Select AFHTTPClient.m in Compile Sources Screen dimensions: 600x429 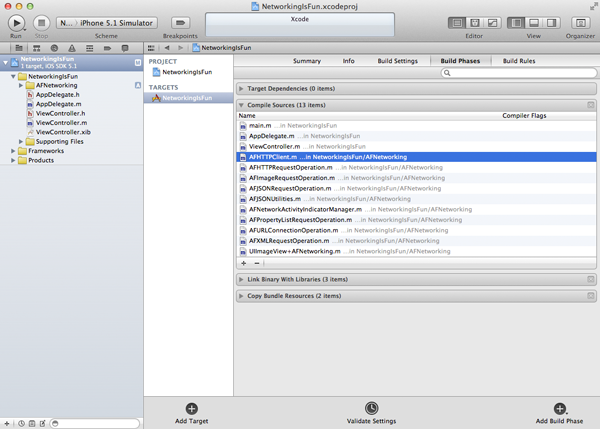point(416,157)
